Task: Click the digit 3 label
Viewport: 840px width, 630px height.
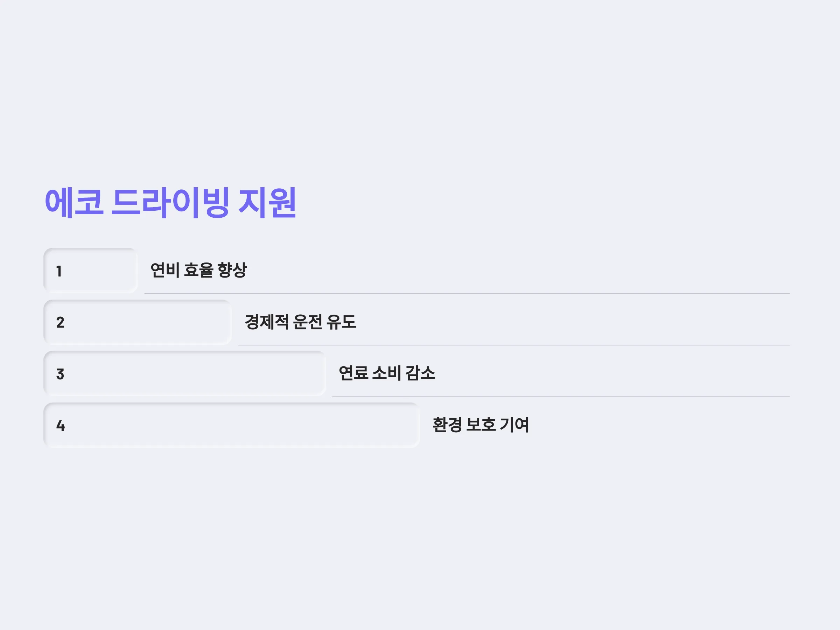Action: click(x=60, y=374)
